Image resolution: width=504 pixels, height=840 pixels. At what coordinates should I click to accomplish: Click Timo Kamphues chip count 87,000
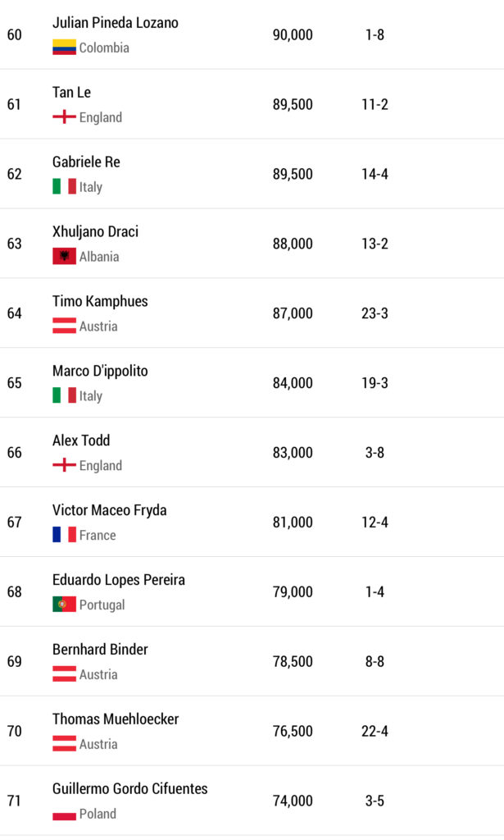click(x=293, y=313)
